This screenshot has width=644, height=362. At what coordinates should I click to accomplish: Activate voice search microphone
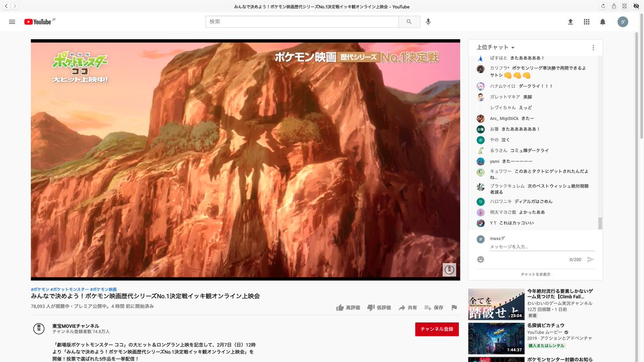[428, 21]
